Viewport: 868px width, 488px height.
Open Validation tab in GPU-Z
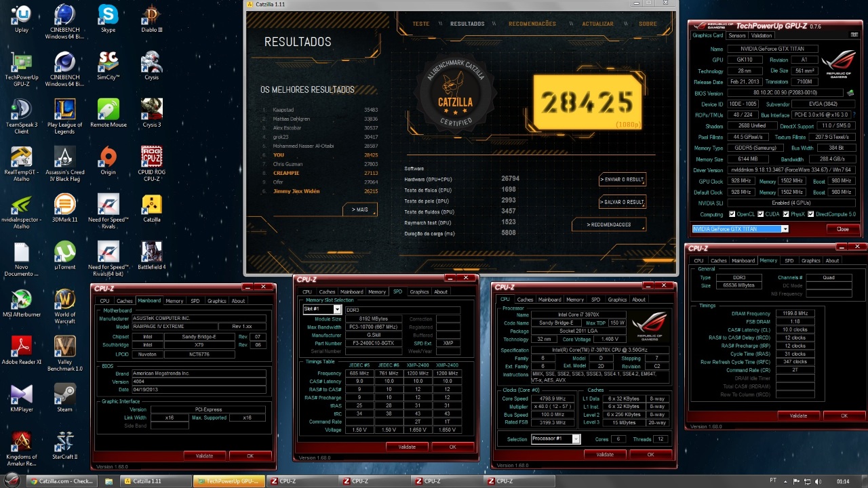(x=762, y=35)
